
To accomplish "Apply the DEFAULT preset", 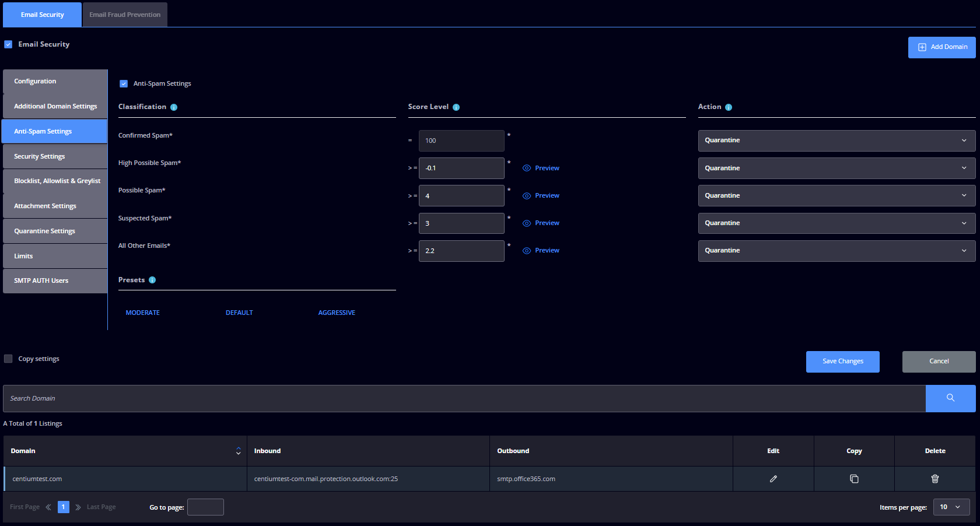I will click(x=239, y=313).
